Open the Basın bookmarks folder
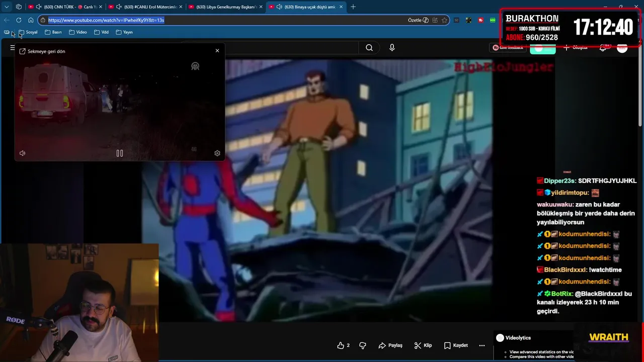The width and height of the screenshot is (644, 362). tap(53, 32)
